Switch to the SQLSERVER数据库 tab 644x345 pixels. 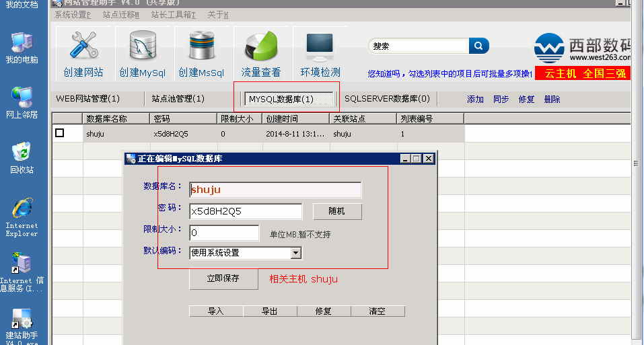pyautogui.click(x=387, y=99)
